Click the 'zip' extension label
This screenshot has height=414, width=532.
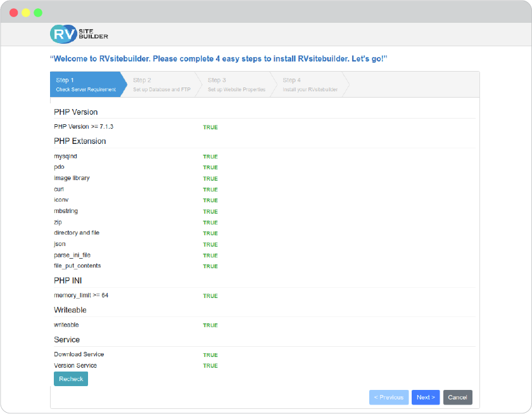(x=58, y=222)
